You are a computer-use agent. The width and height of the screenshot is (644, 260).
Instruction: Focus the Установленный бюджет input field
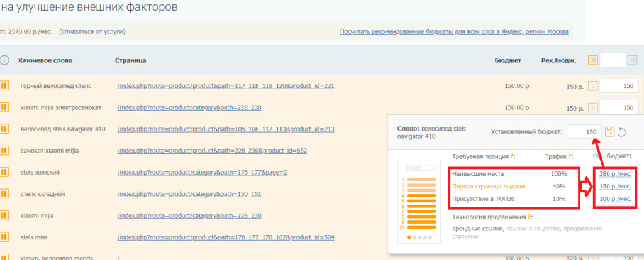pos(584,132)
